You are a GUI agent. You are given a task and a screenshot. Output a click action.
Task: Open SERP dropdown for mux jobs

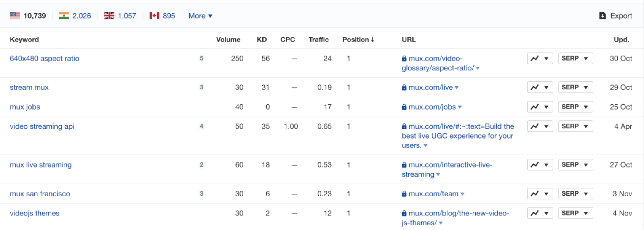click(x=575, y=107)
